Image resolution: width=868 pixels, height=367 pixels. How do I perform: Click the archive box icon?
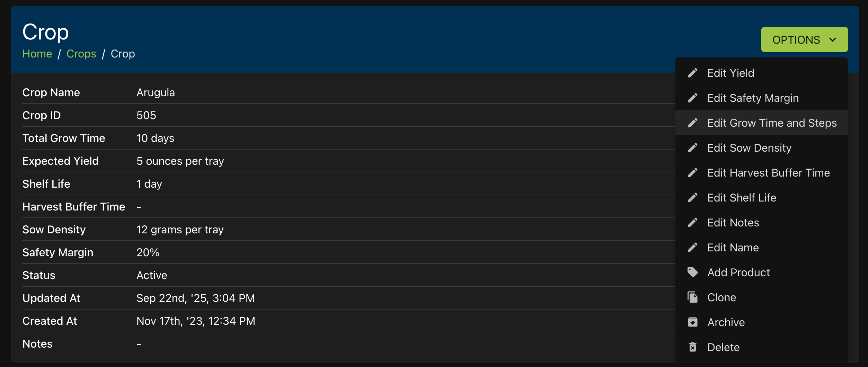(x=692, y=322)
